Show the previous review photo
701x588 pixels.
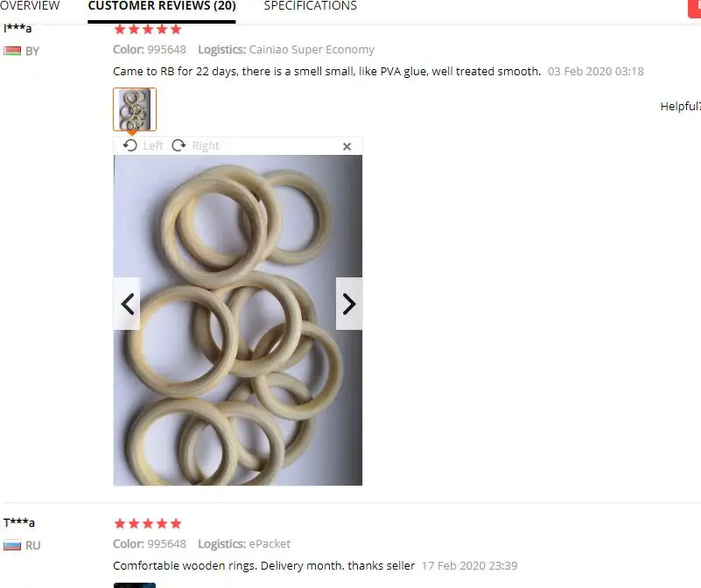127,304
